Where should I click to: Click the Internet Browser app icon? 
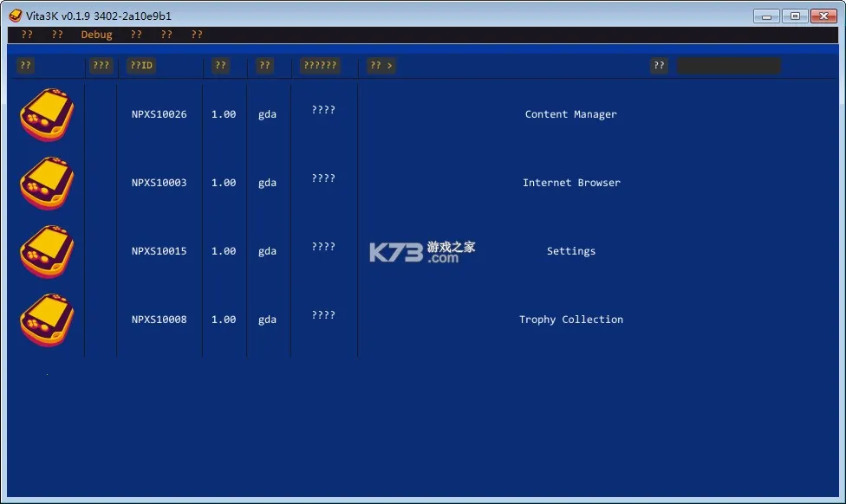(x=47, y=183)
